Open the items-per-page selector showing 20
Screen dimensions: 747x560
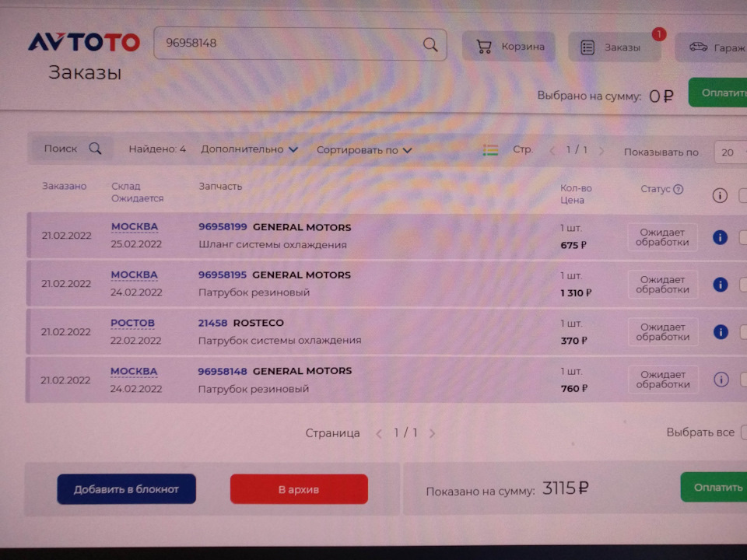point(728,152)
